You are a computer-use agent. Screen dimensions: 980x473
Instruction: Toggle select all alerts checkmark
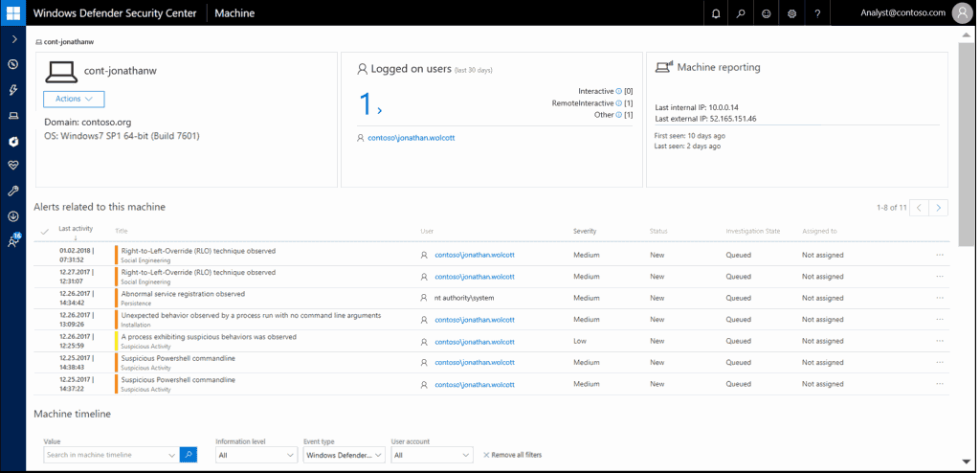coord(44,232)
